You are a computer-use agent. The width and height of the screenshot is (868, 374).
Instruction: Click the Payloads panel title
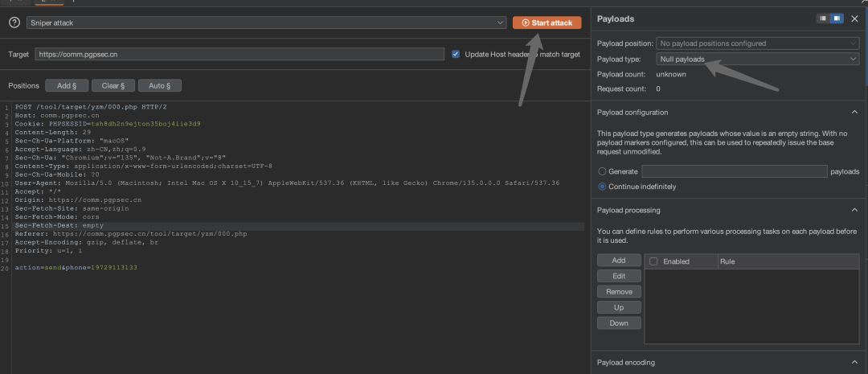[x=616, y=18]
